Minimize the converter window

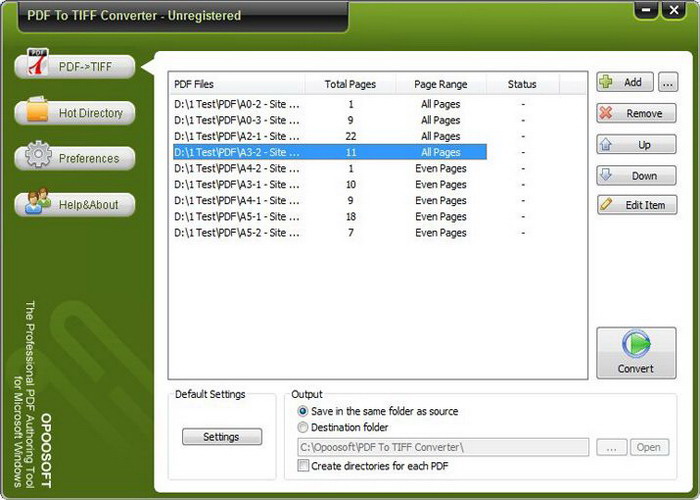(x=647, y=10)
